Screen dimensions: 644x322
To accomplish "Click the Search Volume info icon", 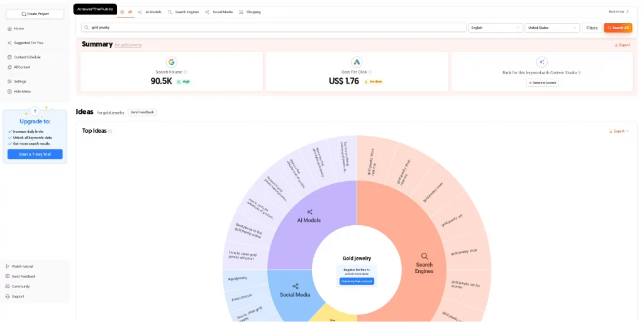I will [186, 72].
